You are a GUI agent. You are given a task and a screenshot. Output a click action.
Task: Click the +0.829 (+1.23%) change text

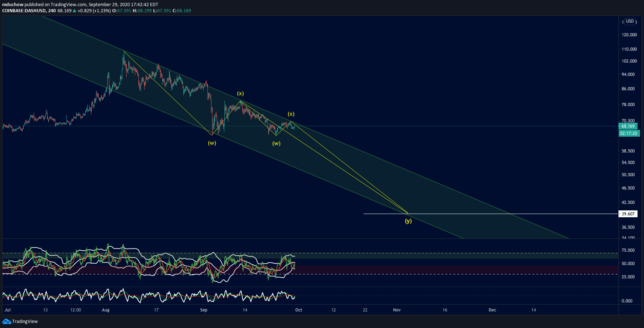pos(94,10)
